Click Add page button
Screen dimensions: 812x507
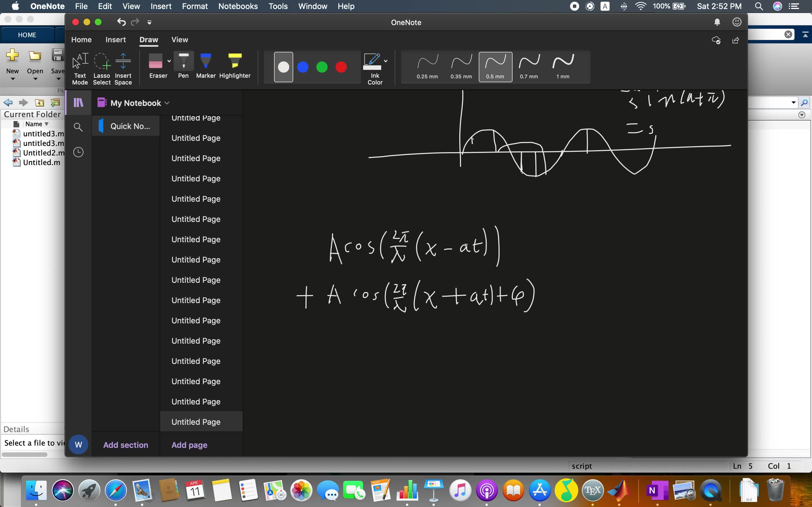[x=189, y=444]
